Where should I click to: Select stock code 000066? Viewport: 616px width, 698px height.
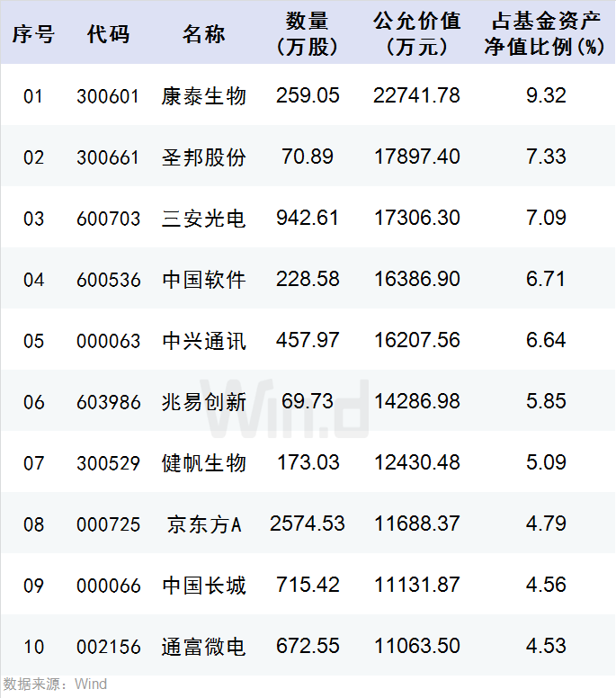(108, 586)
